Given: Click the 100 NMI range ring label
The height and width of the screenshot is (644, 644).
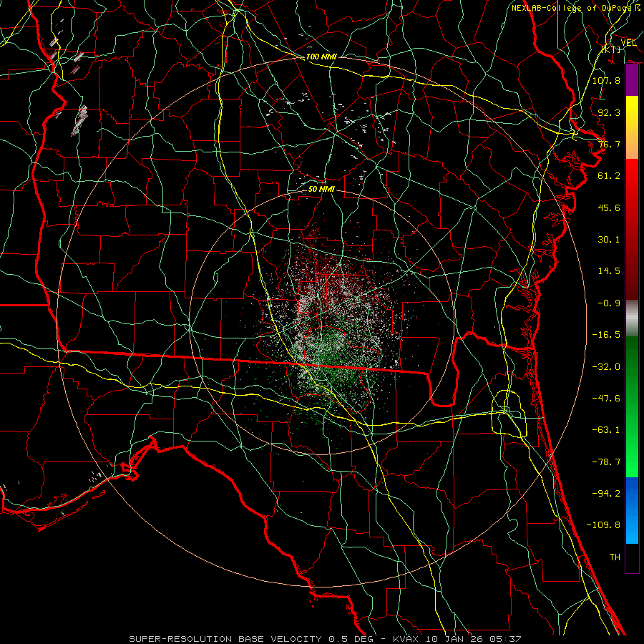Looking at the screenshot, I should tap(321, 57).
